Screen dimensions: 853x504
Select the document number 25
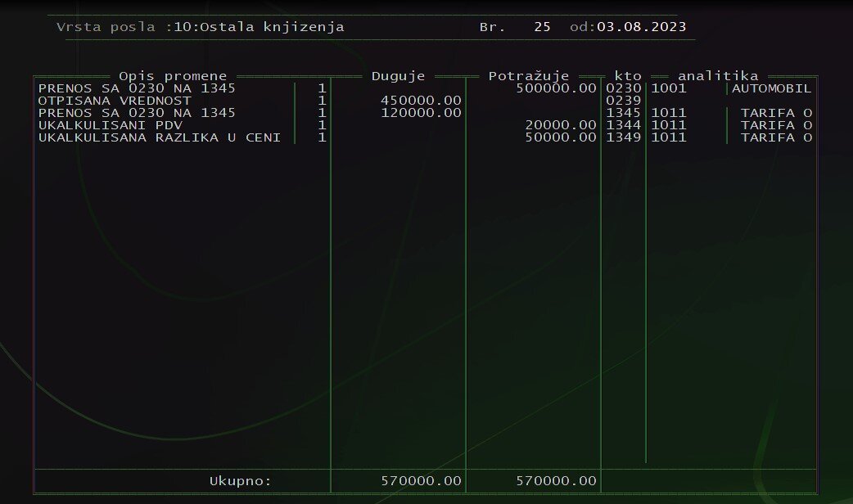[543, 27]
